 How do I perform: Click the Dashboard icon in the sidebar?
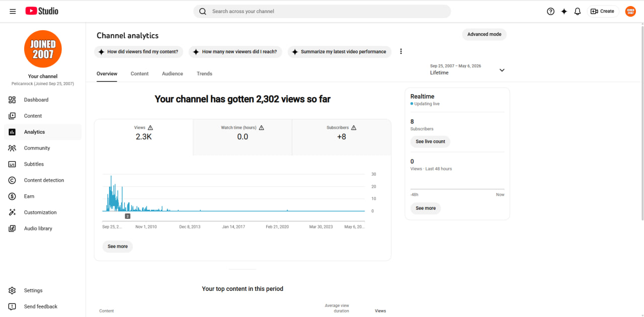pyautogui.click(x=13, y=100)
